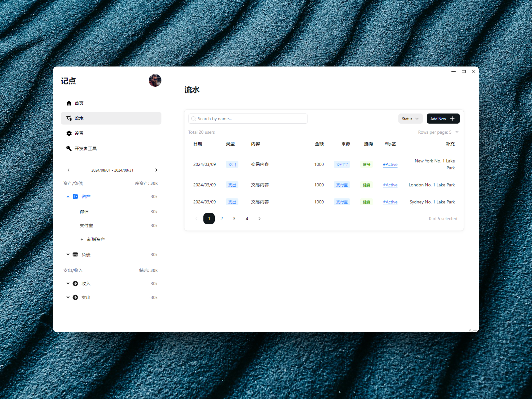
Task: Go to previous table page arrow
Action: pyautogui.click(x=197, y=219)
